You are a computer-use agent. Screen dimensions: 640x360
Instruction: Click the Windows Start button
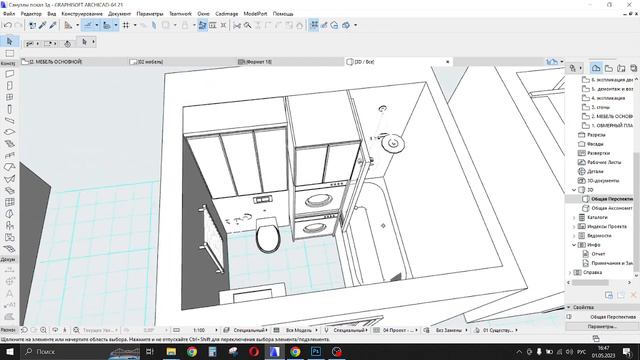10,351
